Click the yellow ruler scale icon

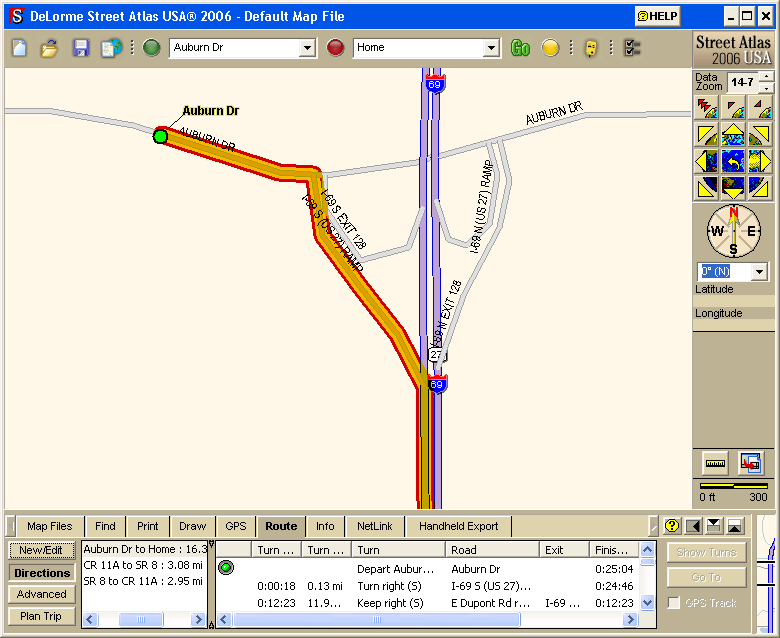tap(715, 463)
